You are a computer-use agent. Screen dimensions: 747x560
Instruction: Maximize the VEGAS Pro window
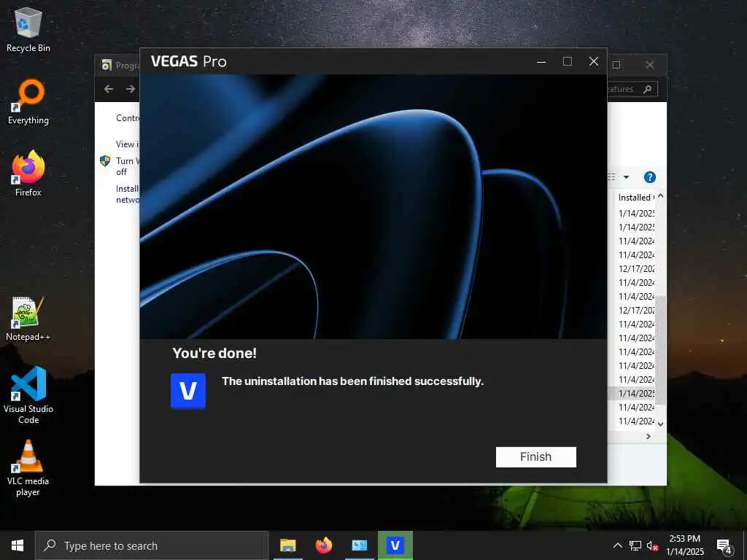[568, 61]
